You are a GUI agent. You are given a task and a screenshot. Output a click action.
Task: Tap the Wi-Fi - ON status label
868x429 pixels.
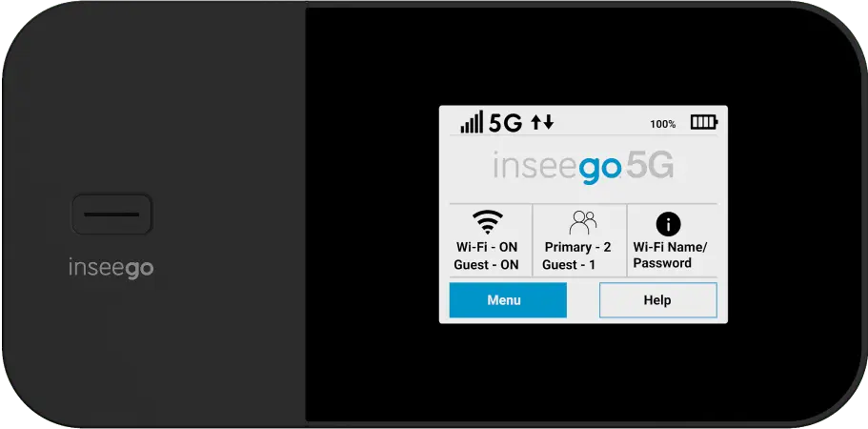tap(487, 247)
